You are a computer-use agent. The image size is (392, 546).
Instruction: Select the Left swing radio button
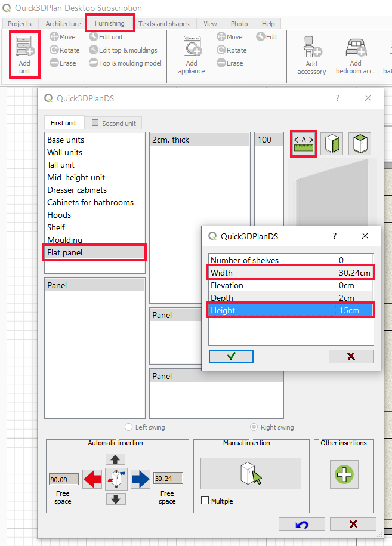tap(128, 427)
